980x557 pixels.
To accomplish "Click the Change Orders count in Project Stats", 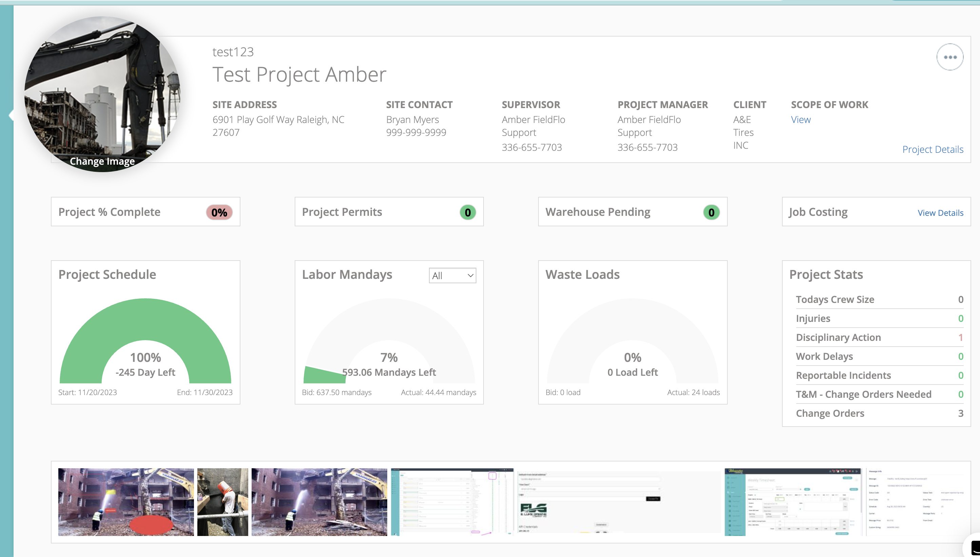I will tap(961, 413).
